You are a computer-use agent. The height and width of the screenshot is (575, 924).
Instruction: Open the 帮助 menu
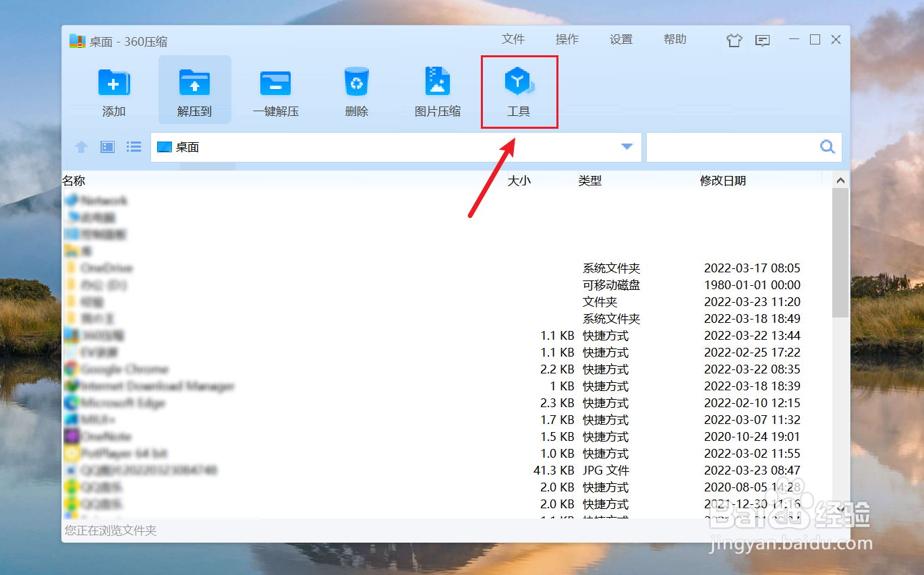(x=674, y=39)
